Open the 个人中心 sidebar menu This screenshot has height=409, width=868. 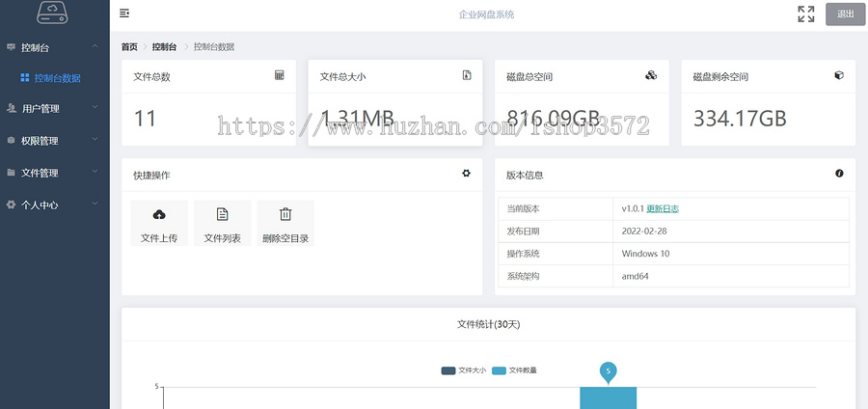[55, 204]
